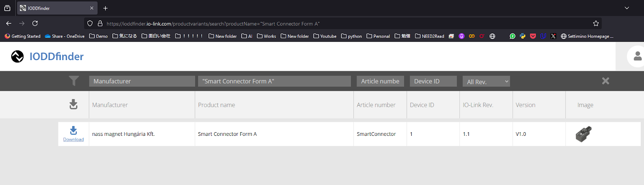Click the Download link for nass magnet

point(73,139)
